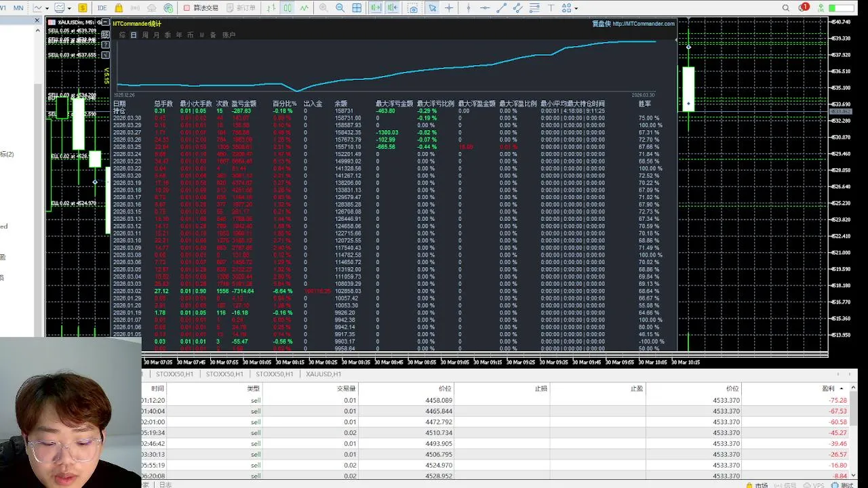Select the MN monthly timeframe button
This screenshot has width=868, height=488.
tap(18, 8)
